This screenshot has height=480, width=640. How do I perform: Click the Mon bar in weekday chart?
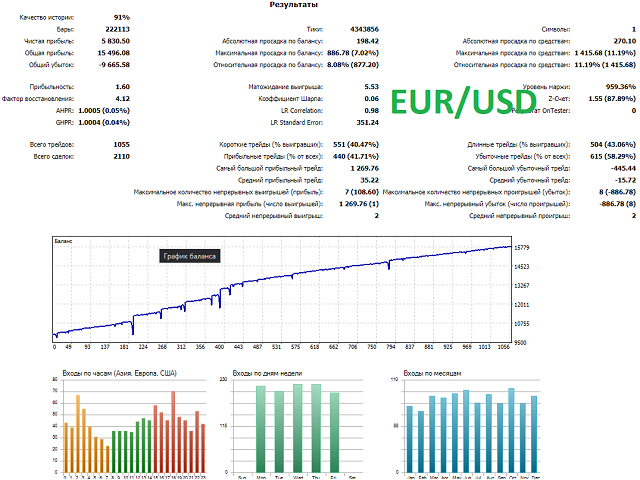[261, 429]
